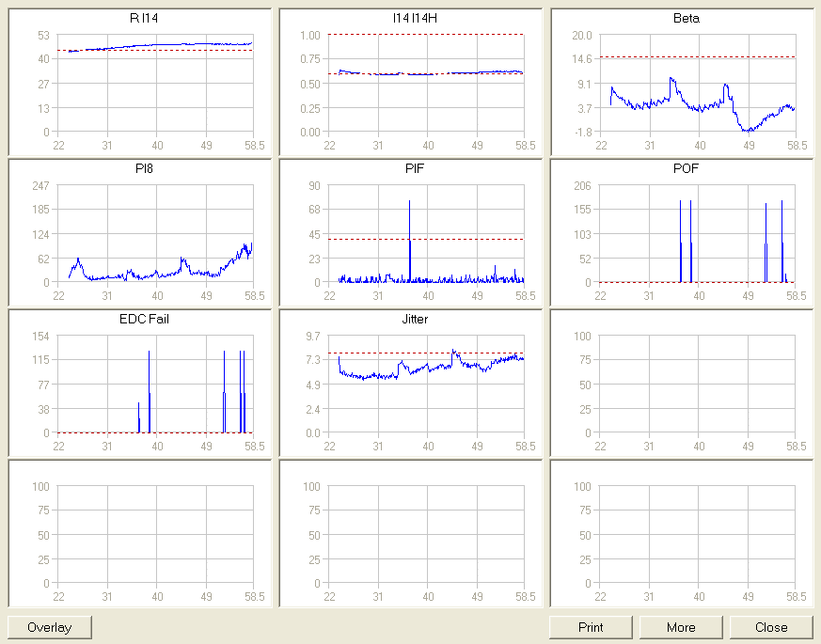Select the empty chart right of Jitter

[x=697, y=384]
